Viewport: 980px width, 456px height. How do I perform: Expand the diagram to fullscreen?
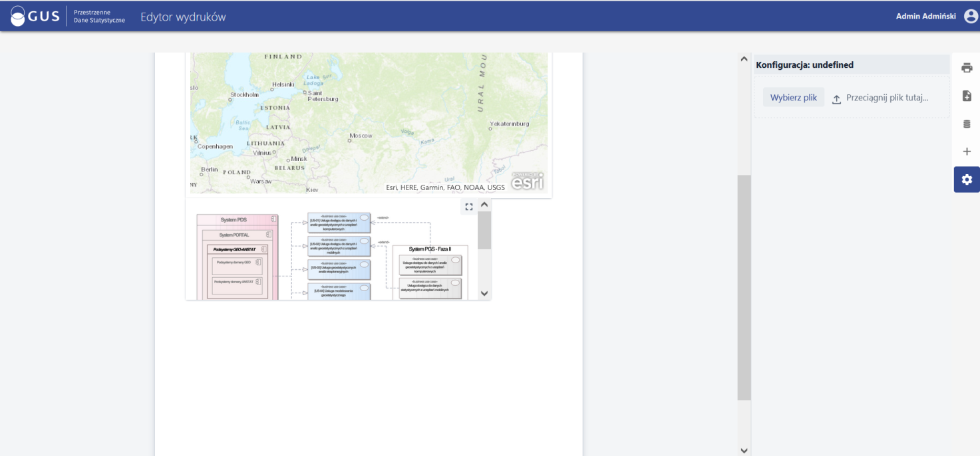[468, 207]
